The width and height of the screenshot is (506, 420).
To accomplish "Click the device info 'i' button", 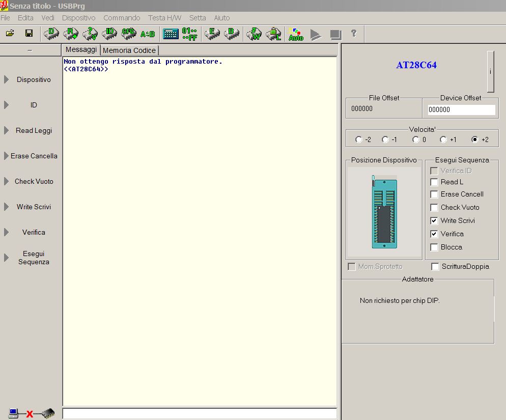I will 490,71.
